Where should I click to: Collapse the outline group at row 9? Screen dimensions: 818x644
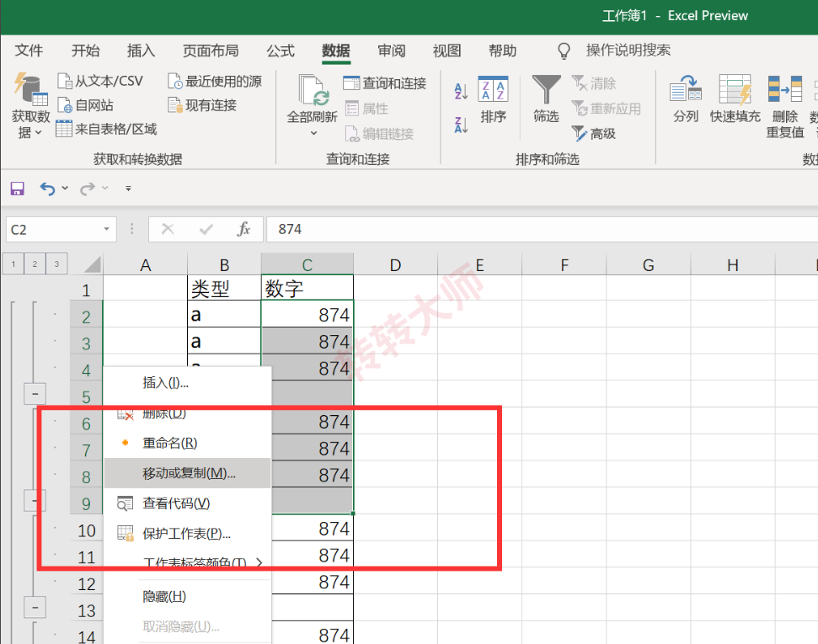point(35,501)
